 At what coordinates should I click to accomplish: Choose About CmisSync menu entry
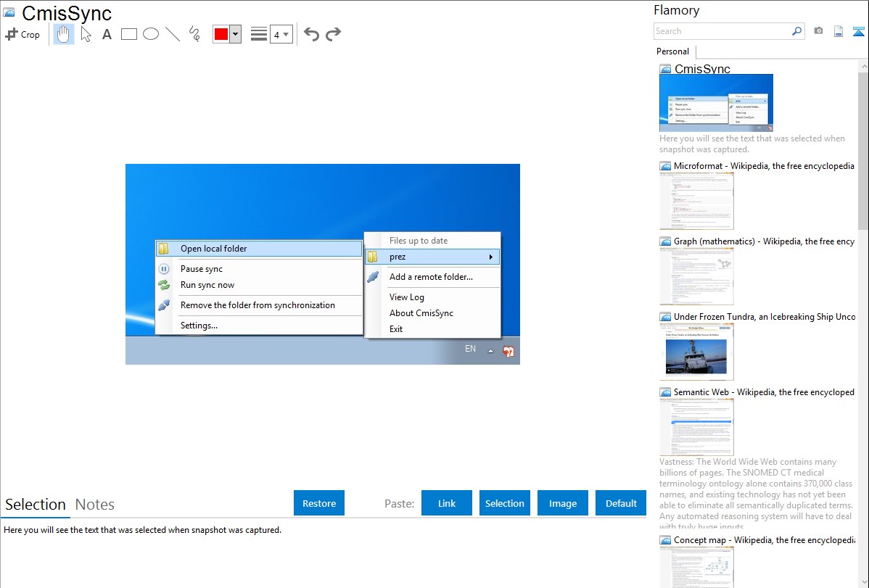coord(432,313)
